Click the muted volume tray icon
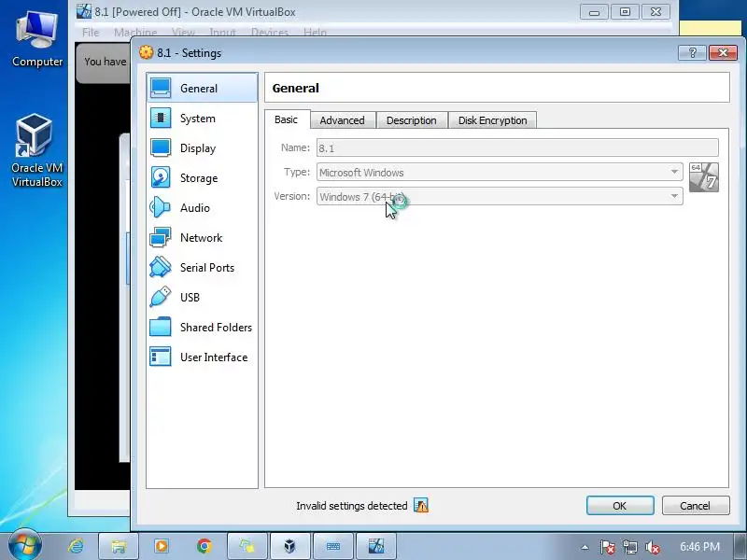747x560 pixels. coord(652,547)
